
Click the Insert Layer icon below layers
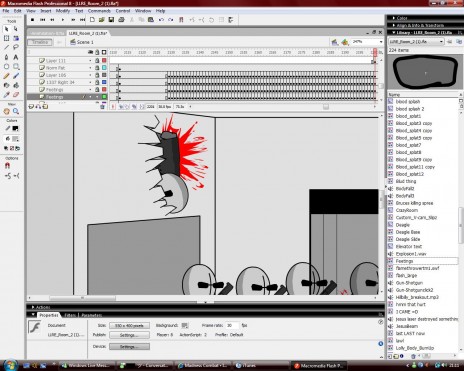pyautogui.click(x=31, y=107)
